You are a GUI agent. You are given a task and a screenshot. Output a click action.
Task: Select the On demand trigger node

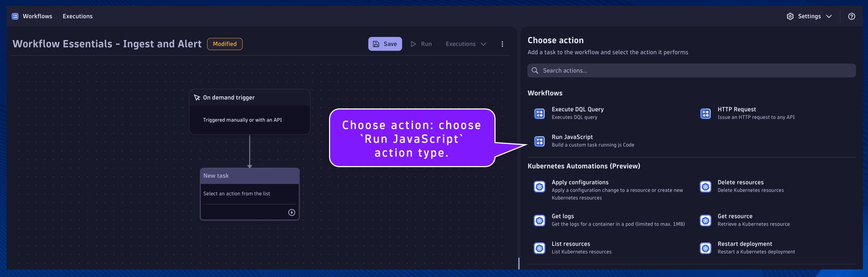click(249, 112)
